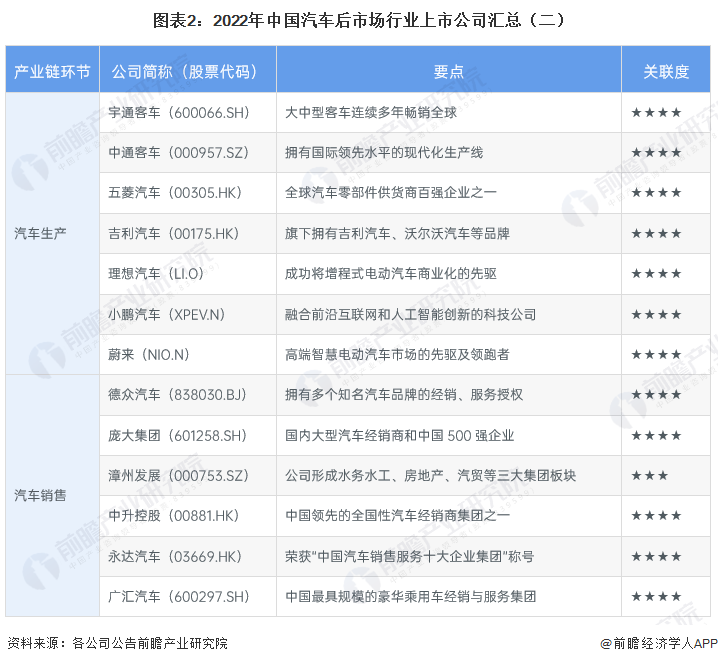Click the star rating in 德众汽车 row
Viewport: 718px width, 664px height.
point(656,395)
